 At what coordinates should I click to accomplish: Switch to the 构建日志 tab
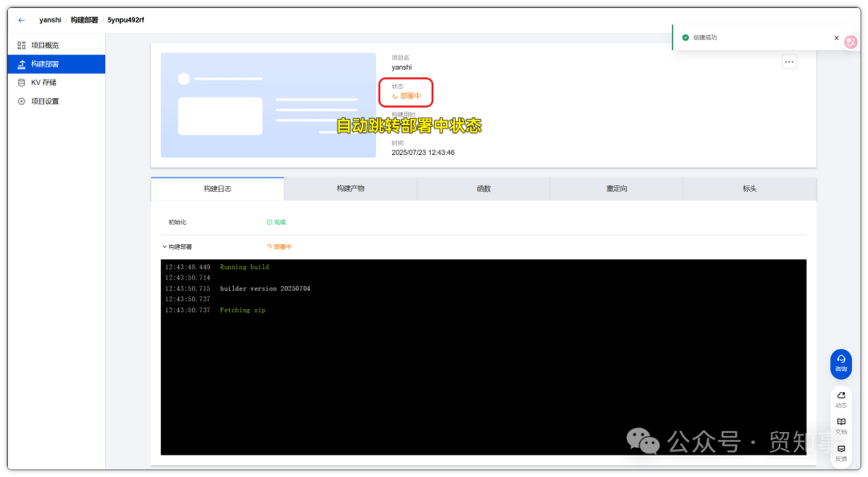[218, 189]
